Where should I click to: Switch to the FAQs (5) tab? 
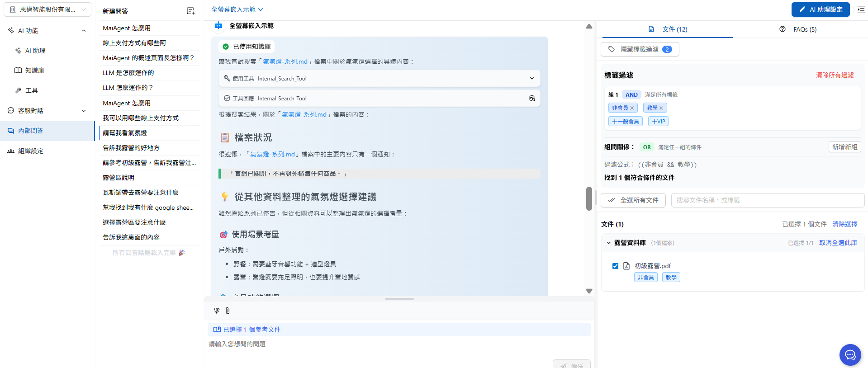point(800,29)
